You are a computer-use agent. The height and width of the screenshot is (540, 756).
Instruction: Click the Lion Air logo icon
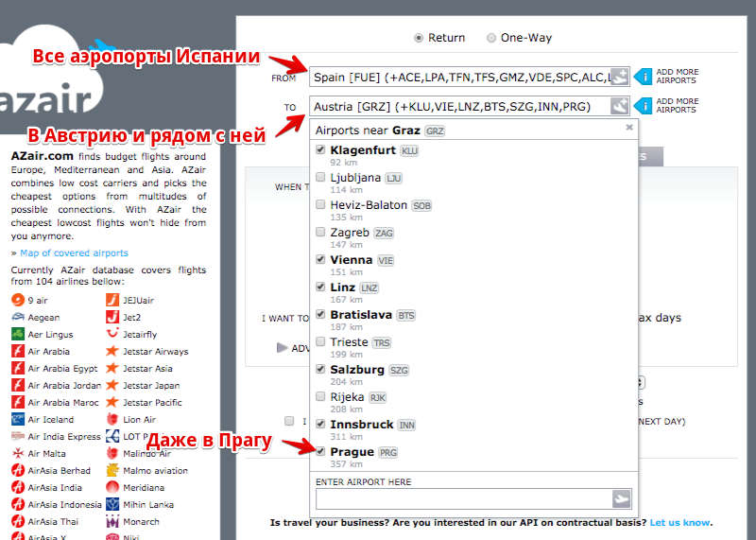112,419
